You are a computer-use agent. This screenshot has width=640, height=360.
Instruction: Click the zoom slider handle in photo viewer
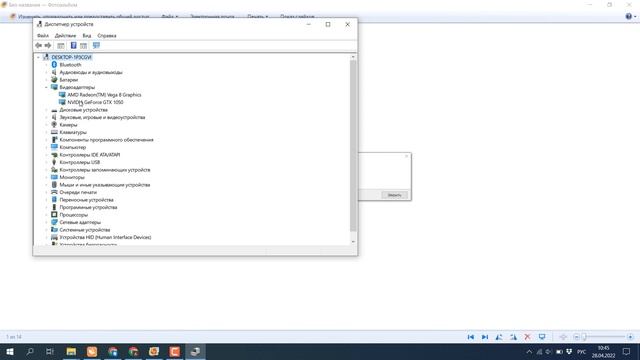point(584,337)
